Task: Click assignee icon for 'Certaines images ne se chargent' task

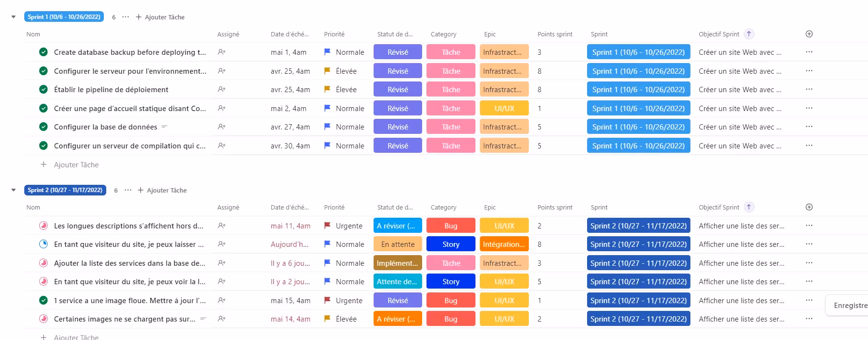Action: [222, 319]
